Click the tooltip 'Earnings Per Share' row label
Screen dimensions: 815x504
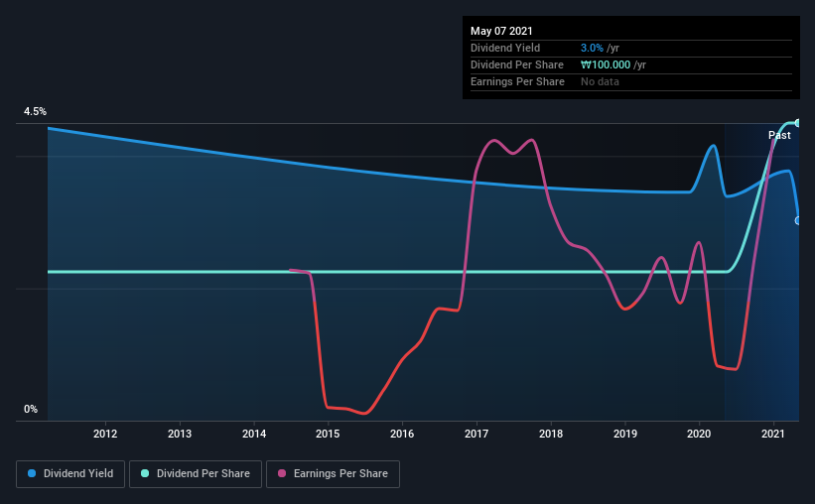pos(517,81)
